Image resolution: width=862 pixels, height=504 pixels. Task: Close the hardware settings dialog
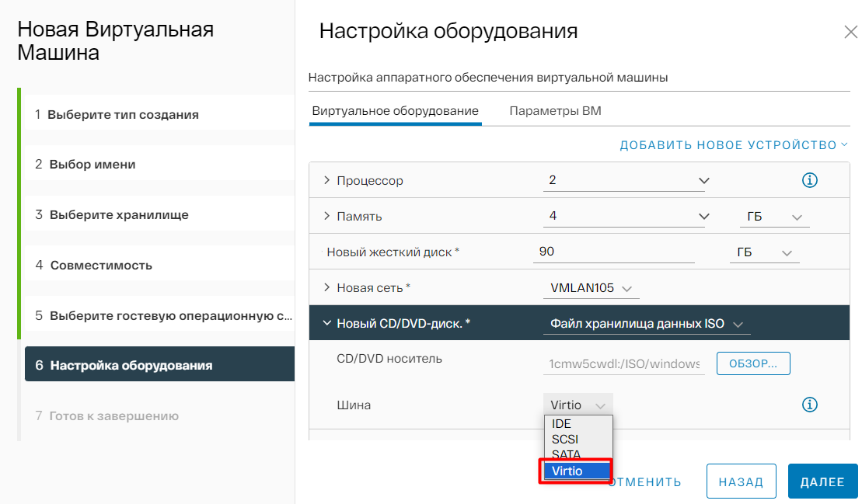point(850,33)
